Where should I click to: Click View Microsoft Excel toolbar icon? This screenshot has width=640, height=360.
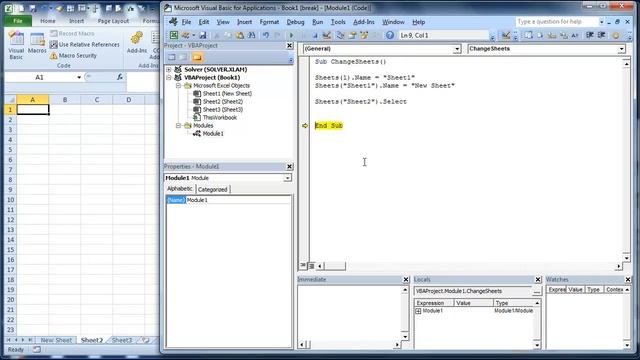[174, 36]
